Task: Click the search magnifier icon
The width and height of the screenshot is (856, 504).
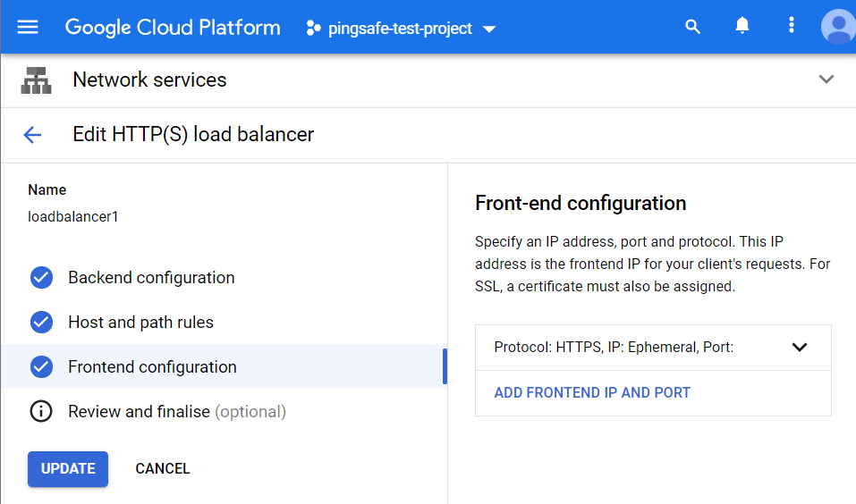Action: [692, 27]
